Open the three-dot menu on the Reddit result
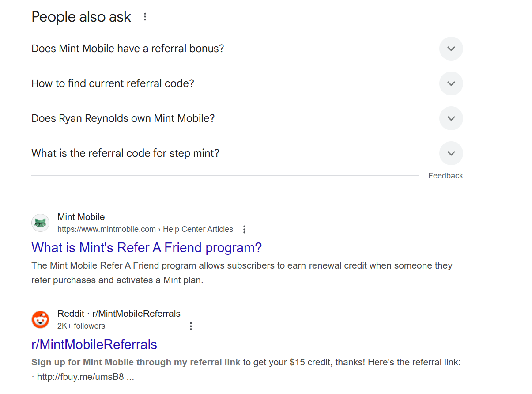The height and width of the screenshot is (394, 532). [x=191, y=326]
